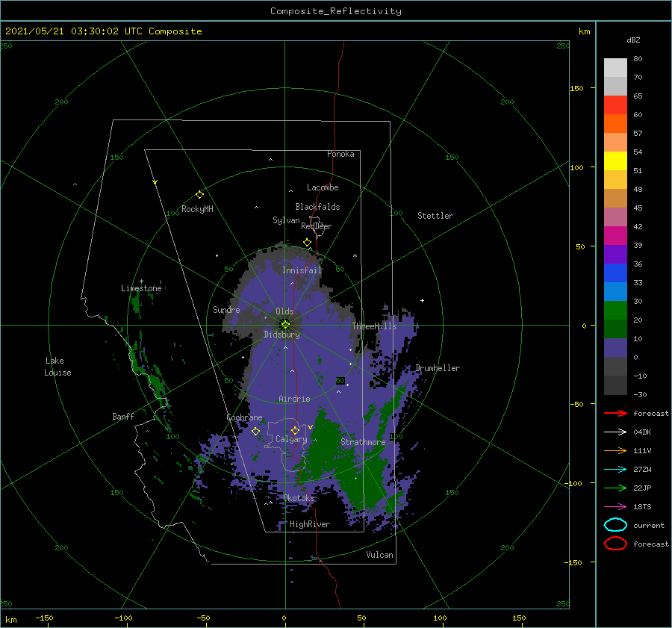672x628 pixels.
Task: Click the ThreeHills label
Action: click(375, 326)
